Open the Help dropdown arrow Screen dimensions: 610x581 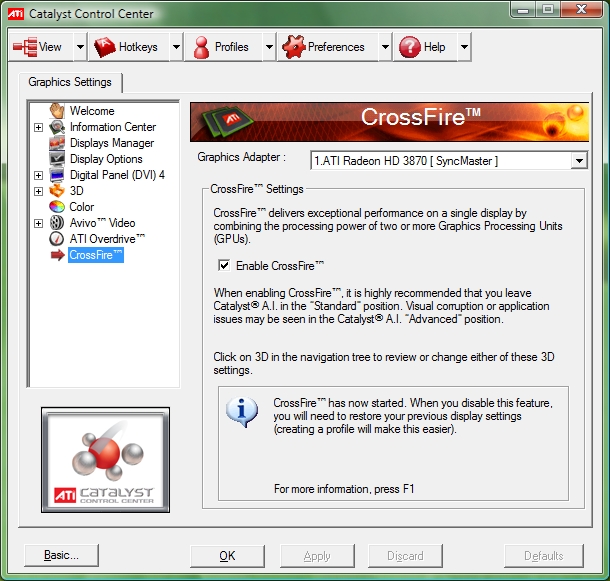[x=464, y=47]
